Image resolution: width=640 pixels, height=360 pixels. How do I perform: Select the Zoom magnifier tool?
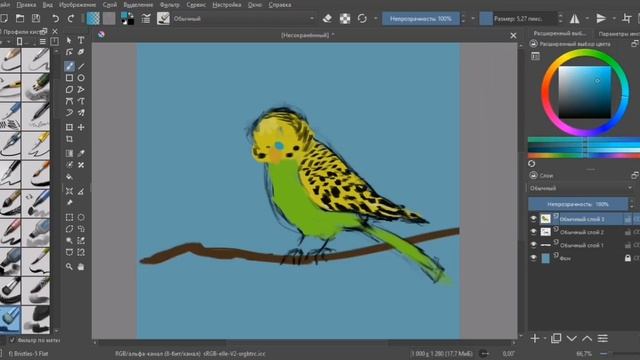point(69,267)
